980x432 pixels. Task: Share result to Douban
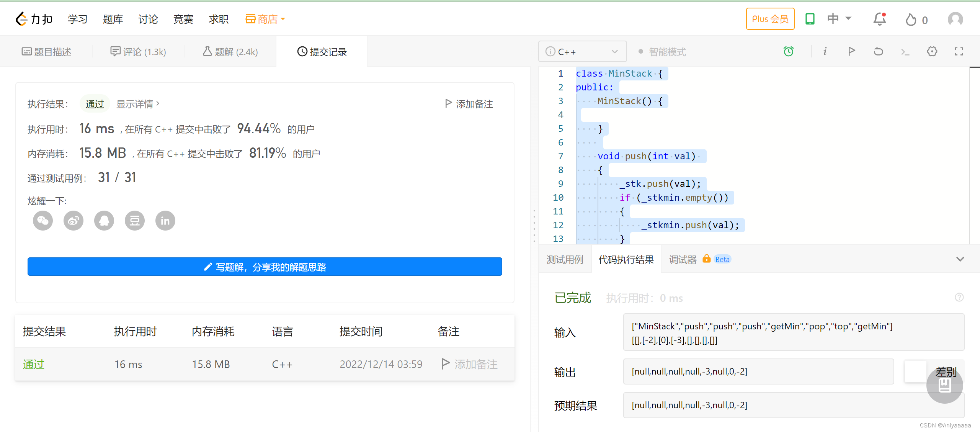pos(135,221)
